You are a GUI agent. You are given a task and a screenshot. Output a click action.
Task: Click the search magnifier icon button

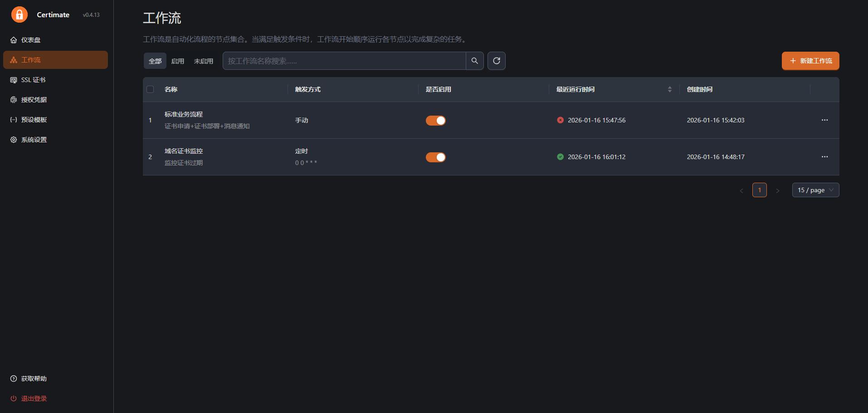click(475, 61)
